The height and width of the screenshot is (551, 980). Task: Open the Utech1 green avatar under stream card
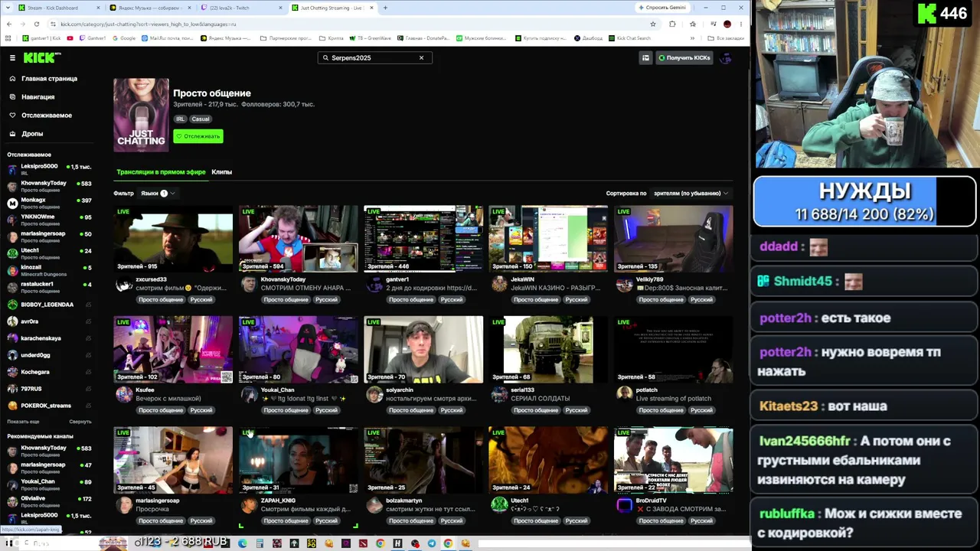tap(499, 504)
